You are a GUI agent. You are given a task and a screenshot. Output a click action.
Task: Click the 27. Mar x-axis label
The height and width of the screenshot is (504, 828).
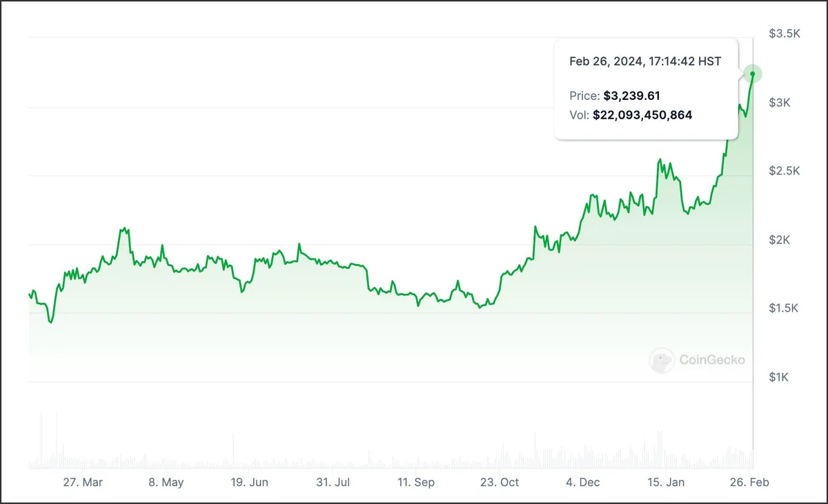click(83, 482)
